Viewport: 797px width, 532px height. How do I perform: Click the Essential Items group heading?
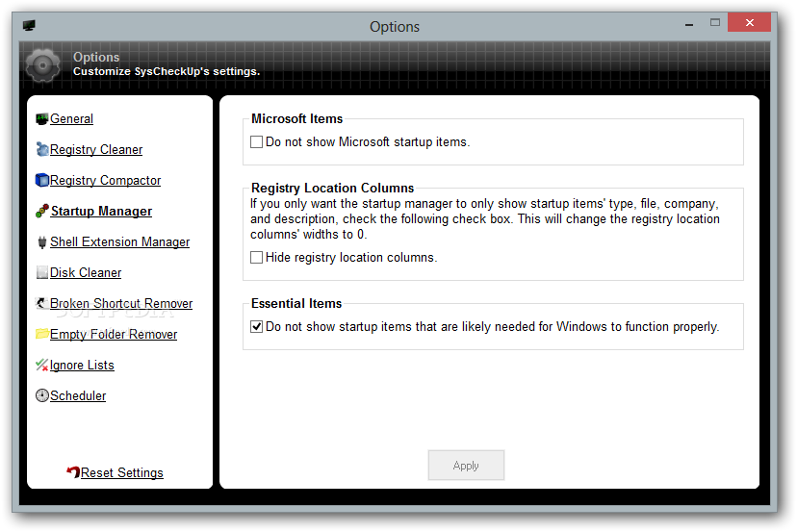coord(296,303)
